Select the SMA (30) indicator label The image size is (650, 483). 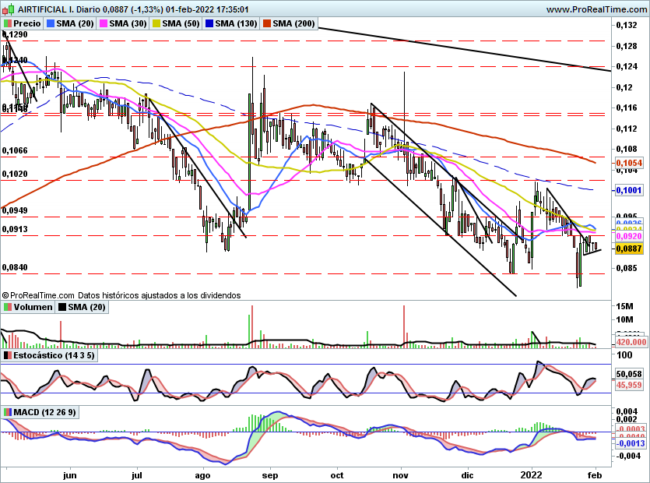[126, 22]
